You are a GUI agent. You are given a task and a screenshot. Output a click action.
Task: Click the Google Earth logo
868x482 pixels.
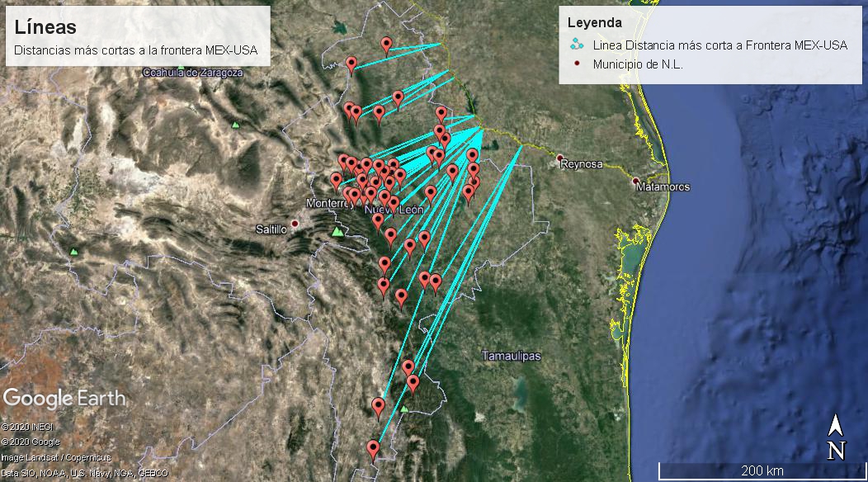[x=64, y=398]
